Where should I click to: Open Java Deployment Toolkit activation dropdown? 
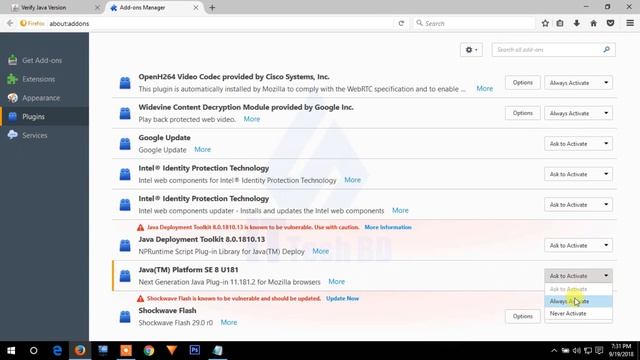(x=578, y=245)
